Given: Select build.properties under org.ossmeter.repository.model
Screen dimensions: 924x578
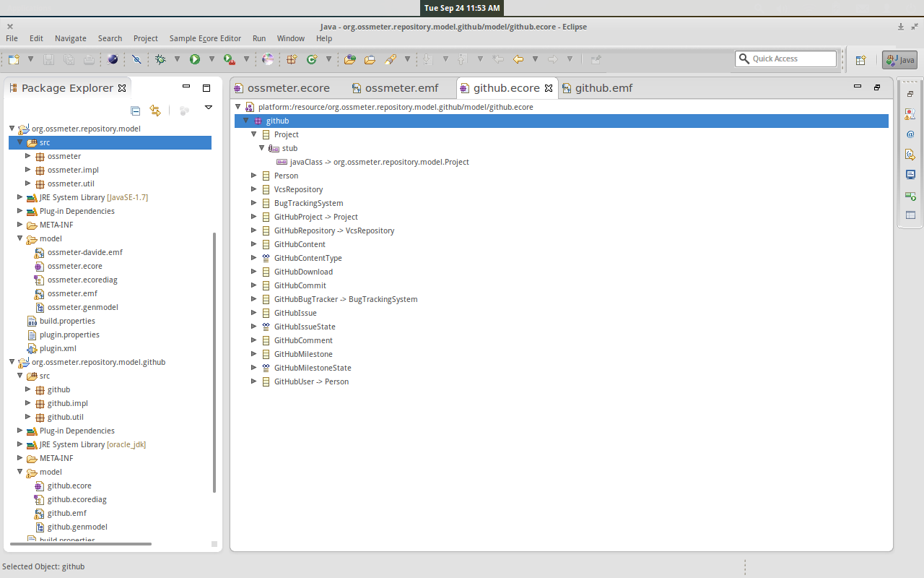Looking at the screenshot, I should (x=61, y=321).
